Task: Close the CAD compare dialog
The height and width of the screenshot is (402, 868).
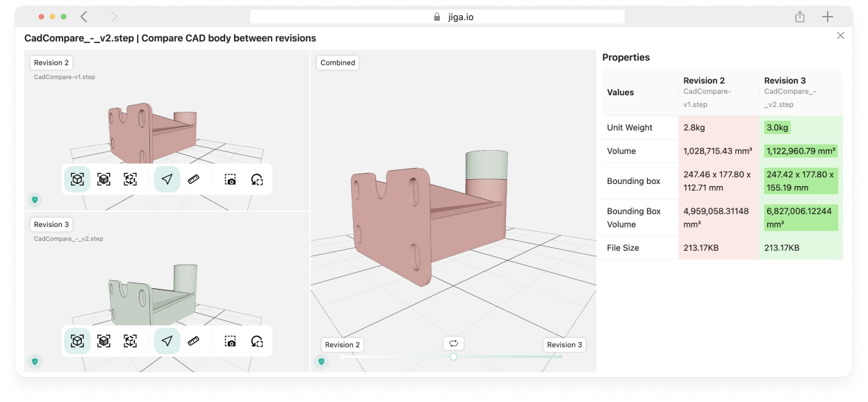Action: 840,35
